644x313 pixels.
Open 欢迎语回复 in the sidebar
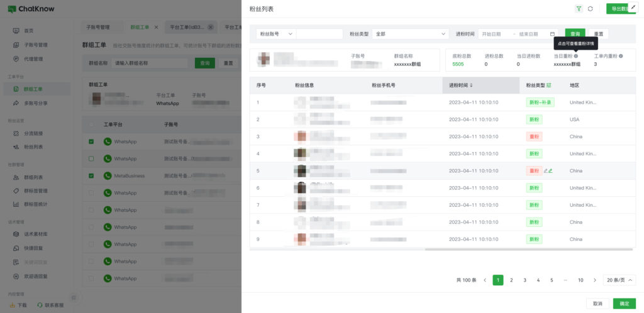(x=36, y=277)
